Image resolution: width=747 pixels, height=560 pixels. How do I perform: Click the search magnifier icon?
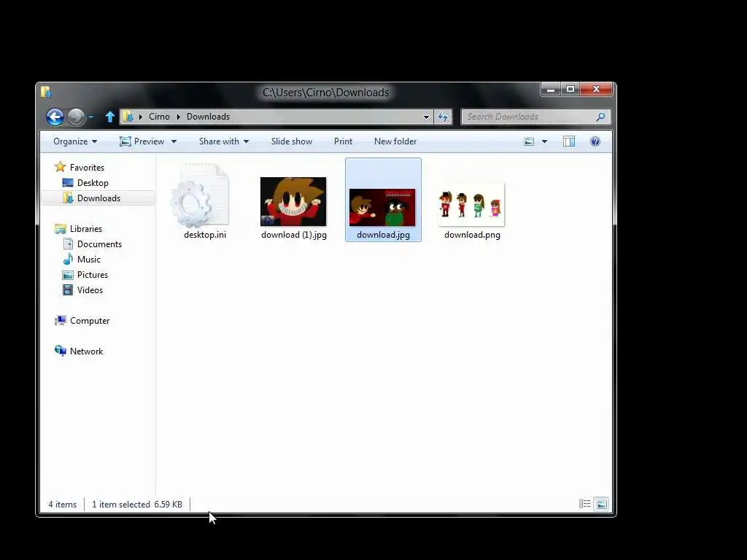601,117
